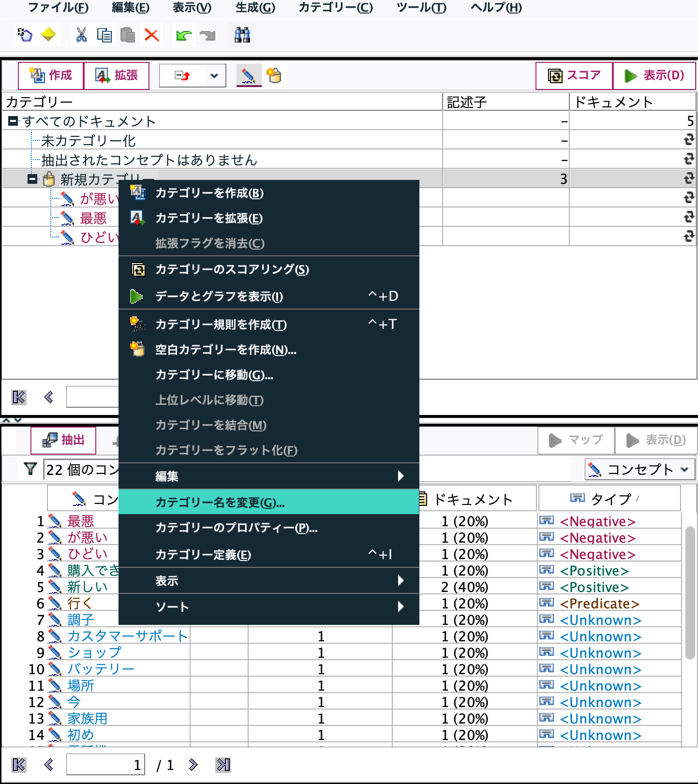The width and height of the screenshot is (698, 784).
Task: Choose カテゴリーのプロパティー(P)... menu item
Action: tap(268, 528)
